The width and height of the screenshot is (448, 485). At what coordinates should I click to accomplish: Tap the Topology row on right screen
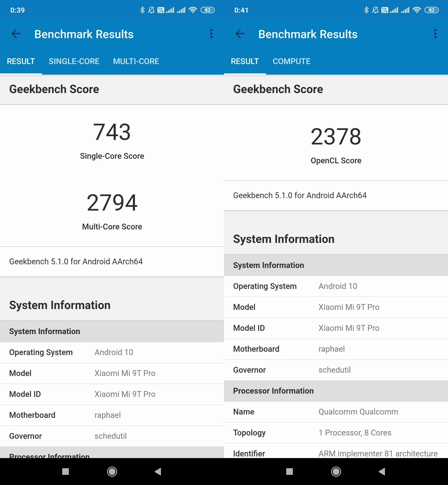336,433
